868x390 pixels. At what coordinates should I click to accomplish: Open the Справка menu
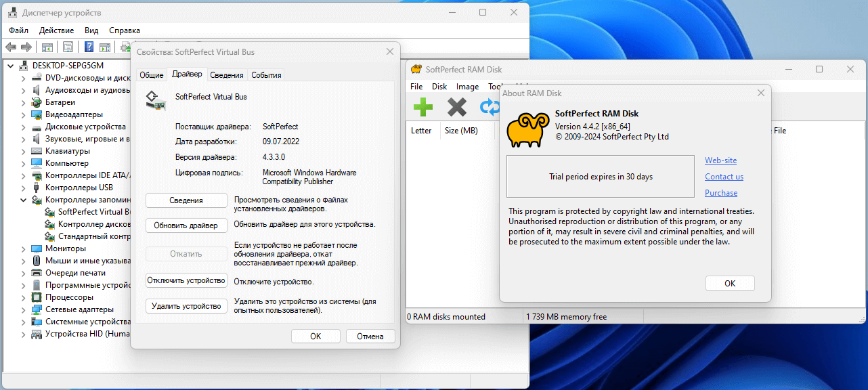click(125, 30)
